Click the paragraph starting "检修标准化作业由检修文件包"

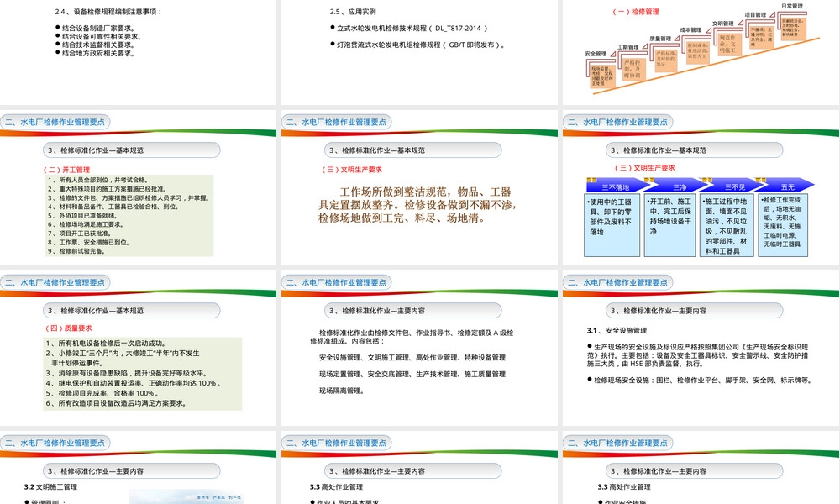412,337
